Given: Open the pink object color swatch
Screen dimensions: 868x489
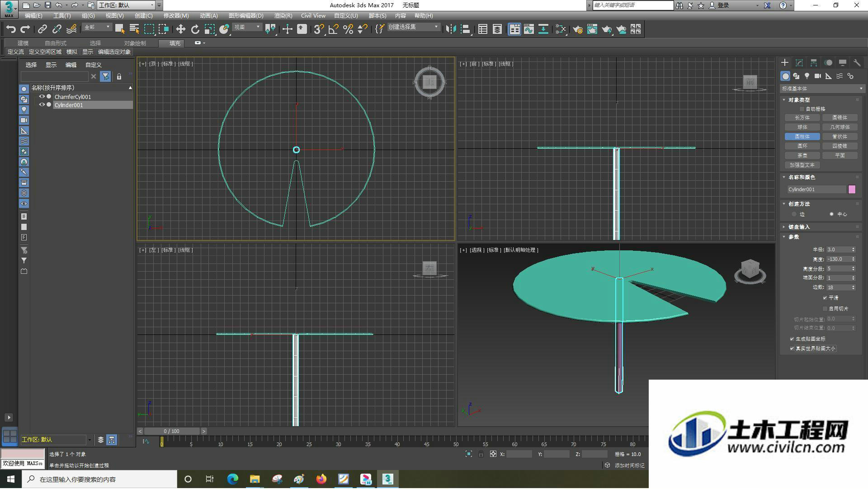Looking at the screenshot, I should point(852,189).
